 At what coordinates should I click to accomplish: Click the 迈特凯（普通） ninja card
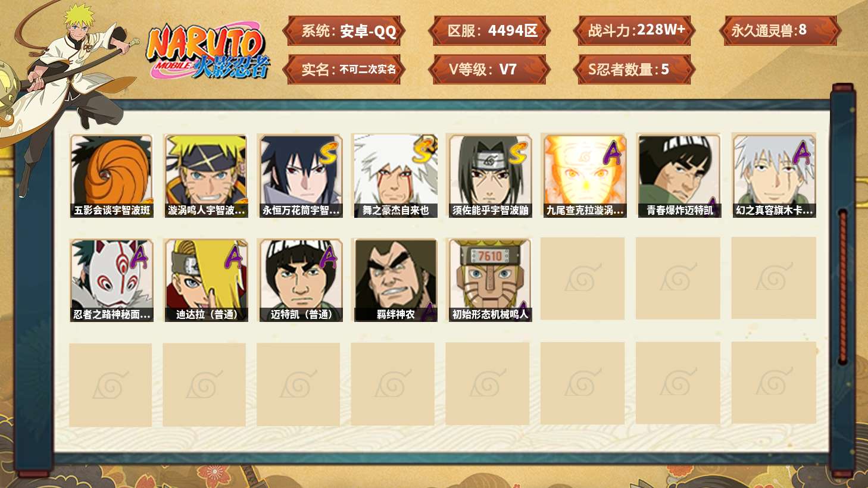301,280
